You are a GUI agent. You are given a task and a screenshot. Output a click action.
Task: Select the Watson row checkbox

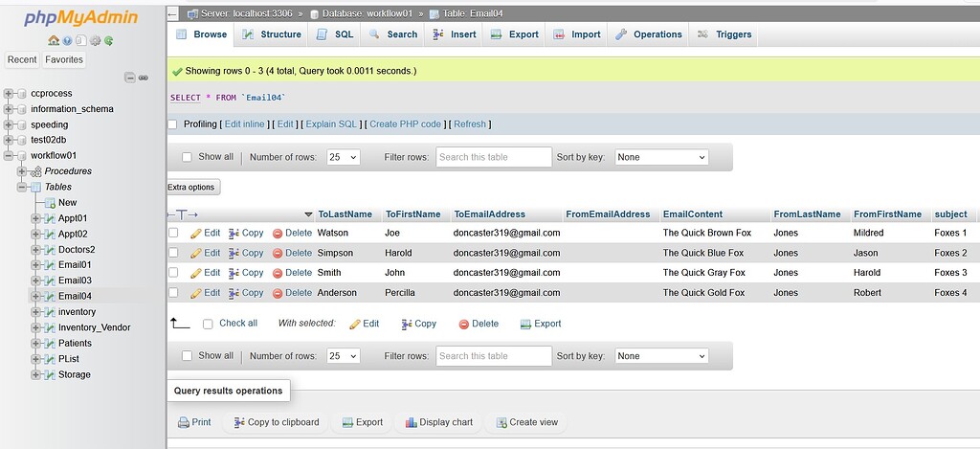point(173,233)
